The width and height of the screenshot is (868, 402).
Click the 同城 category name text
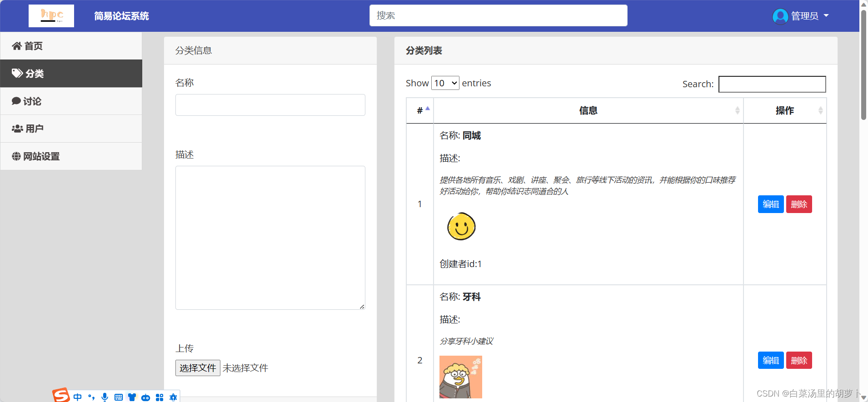tap(472, 135)
